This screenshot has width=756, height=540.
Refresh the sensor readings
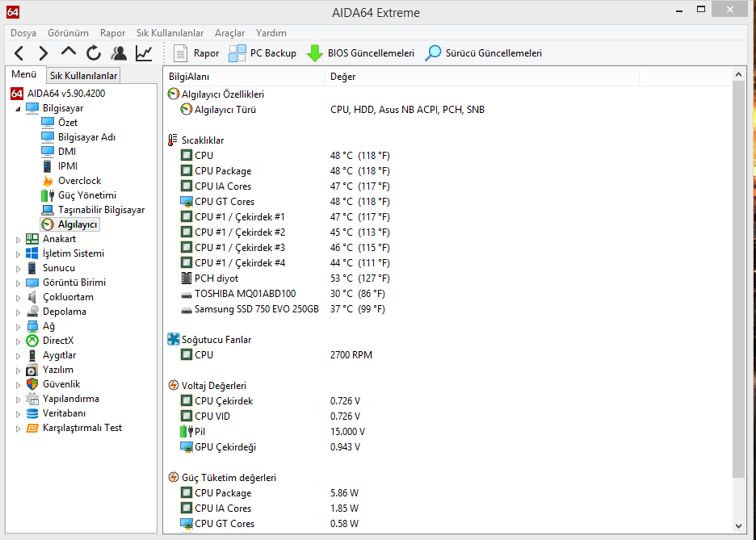pos(94,53)
